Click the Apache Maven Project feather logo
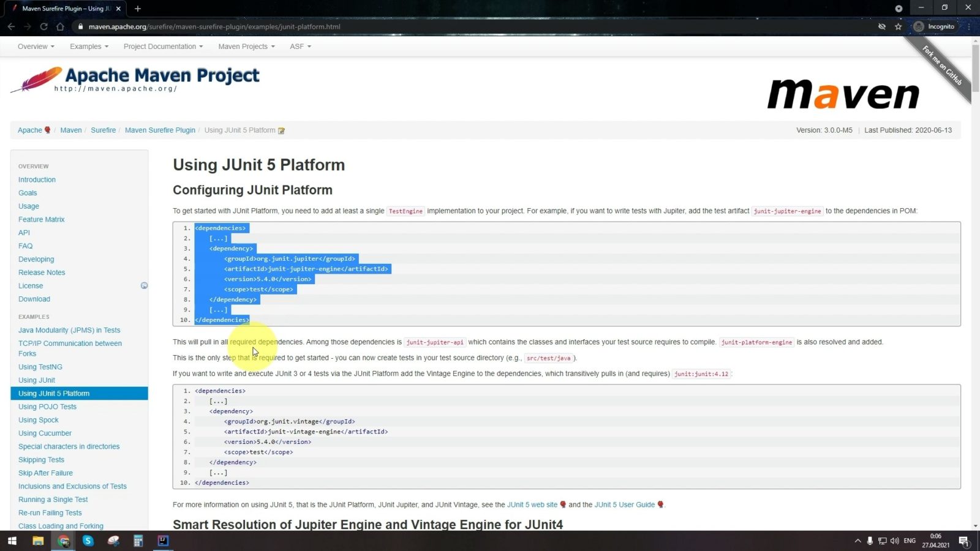 pos(135,80)
